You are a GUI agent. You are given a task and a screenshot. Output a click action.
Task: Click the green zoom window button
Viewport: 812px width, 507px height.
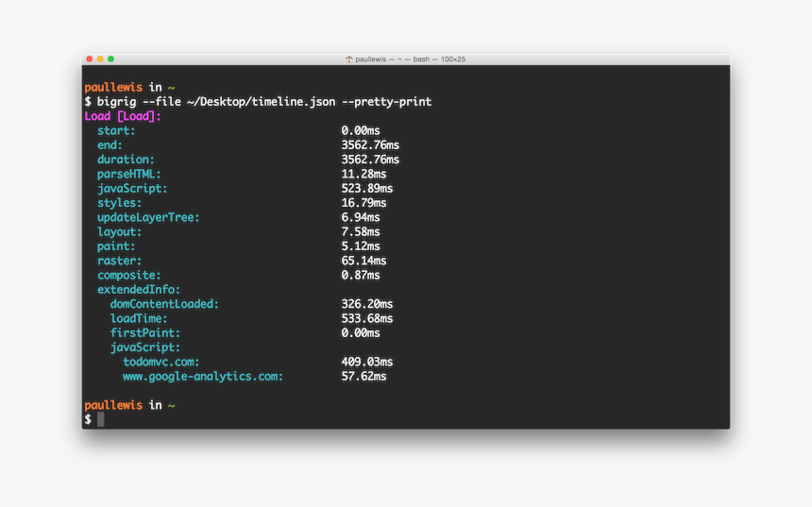tap(110, 59)
